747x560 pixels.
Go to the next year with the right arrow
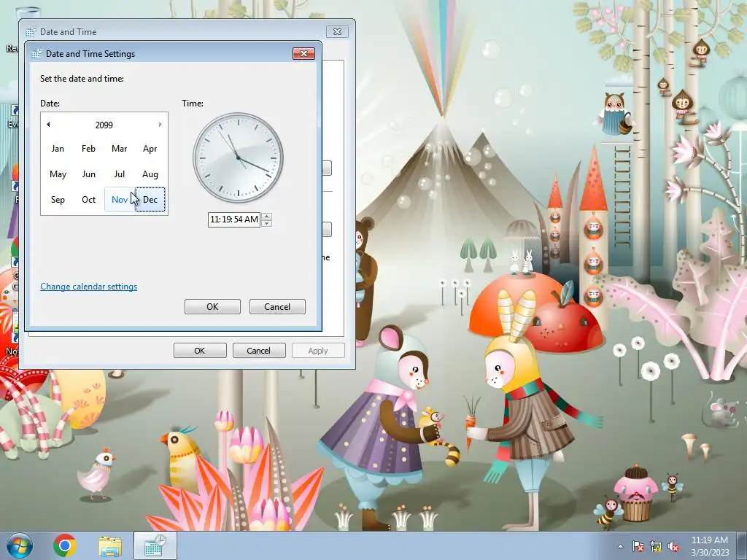pos(160,125)
